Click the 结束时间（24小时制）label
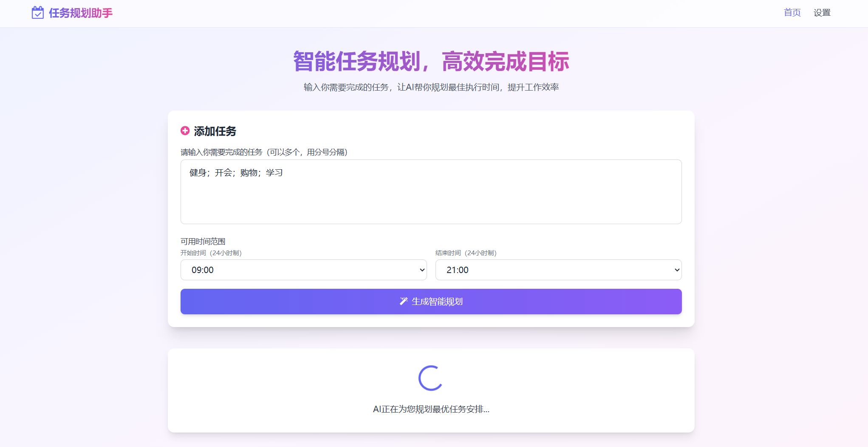Screen dimensions: 868x447 [466, 253]
